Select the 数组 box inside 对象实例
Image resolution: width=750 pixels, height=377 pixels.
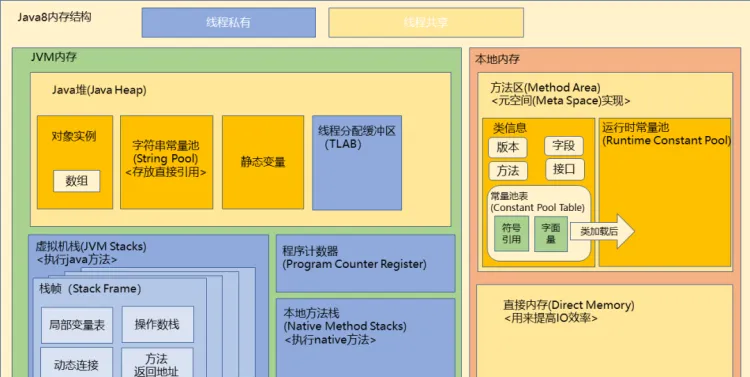tap(77, 181)
